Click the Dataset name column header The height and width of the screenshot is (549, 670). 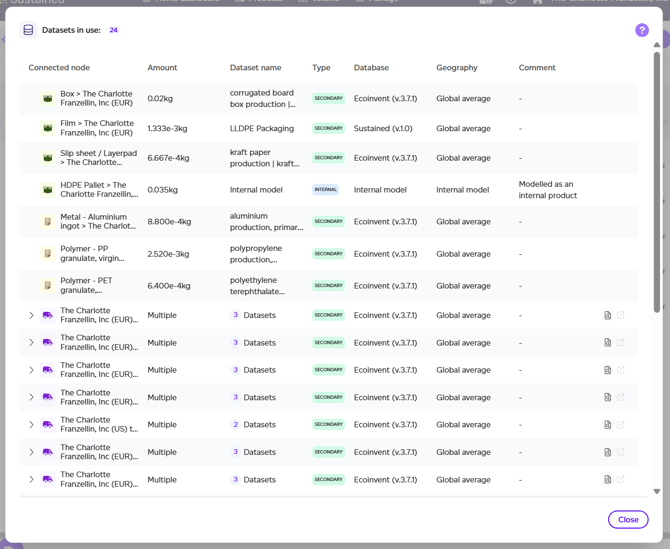click(x=256, y=68)
